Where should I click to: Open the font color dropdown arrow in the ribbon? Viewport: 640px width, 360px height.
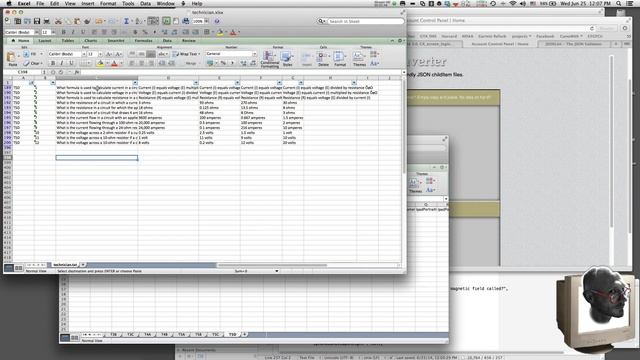pos(121,63)
